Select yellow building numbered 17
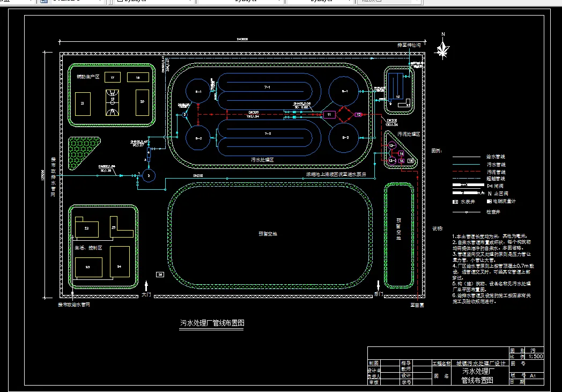 (113, 77)
